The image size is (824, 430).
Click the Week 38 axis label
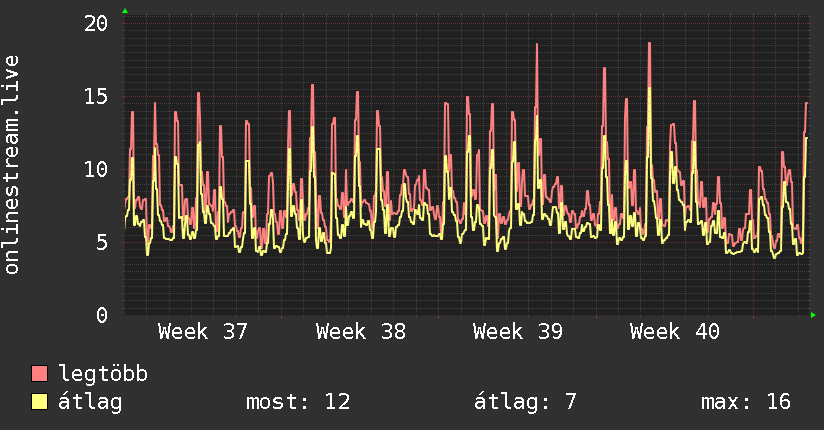360,332
